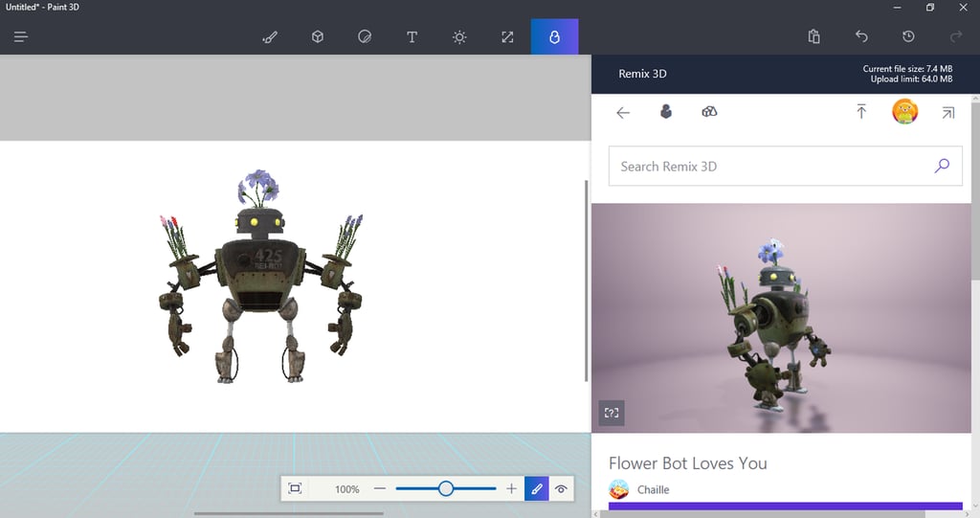The width and height of the screenshot is (980, 518).
Task: Click the Upload limit 64.0 MB text
Action: (x=911, y=79)
